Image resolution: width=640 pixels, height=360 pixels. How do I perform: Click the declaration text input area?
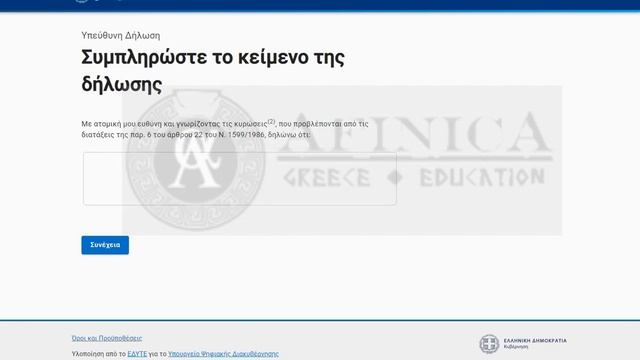[240, 179]
